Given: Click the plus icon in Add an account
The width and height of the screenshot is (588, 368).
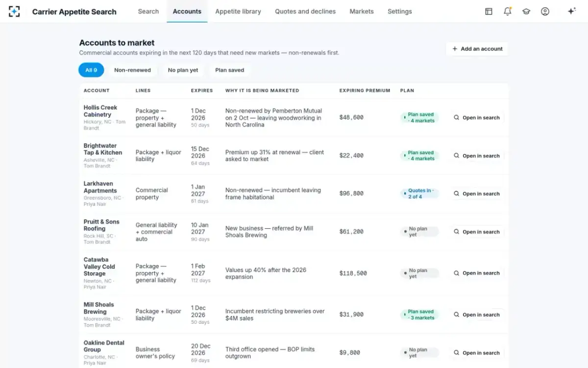Looking at the screenshot, I should (x=455, y=49).
